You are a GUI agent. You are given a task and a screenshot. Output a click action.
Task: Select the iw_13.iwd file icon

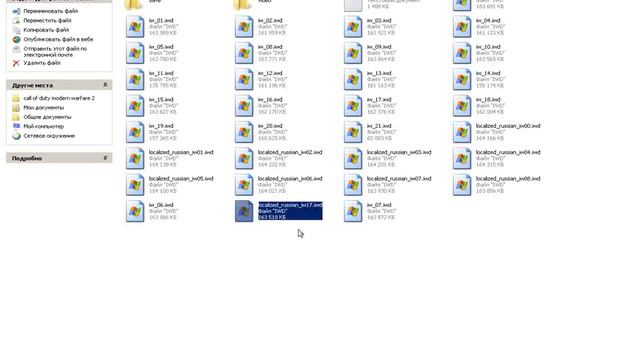(x=353, y=79)
